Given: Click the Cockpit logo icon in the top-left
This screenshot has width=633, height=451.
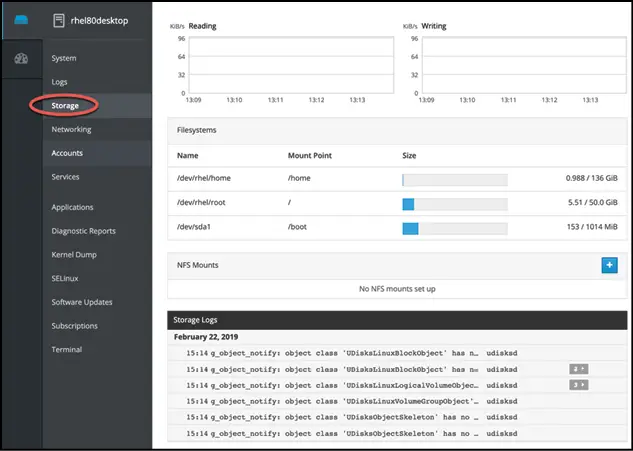Looking at the screenshot, I should [21, 19].
